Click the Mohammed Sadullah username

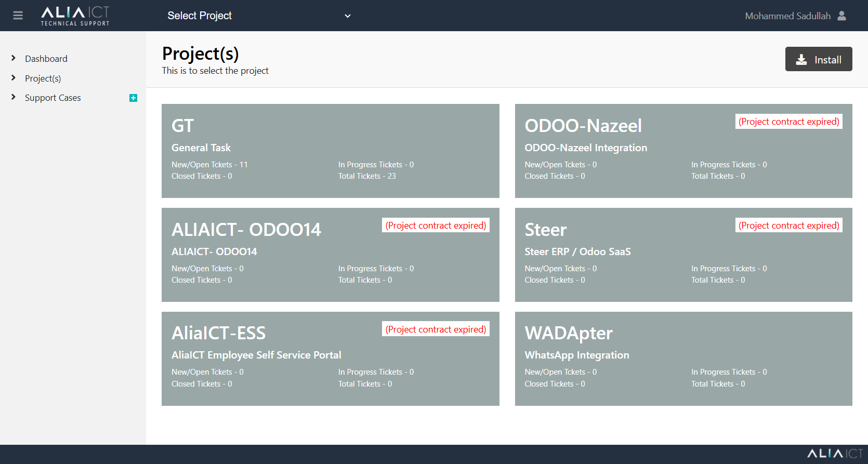tap(787, 16)
